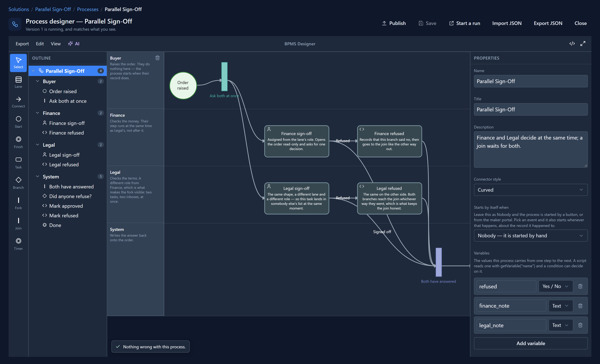The image size is (600, 364).
Task: Select the Fork tool
Action: [x=18, y=204]
